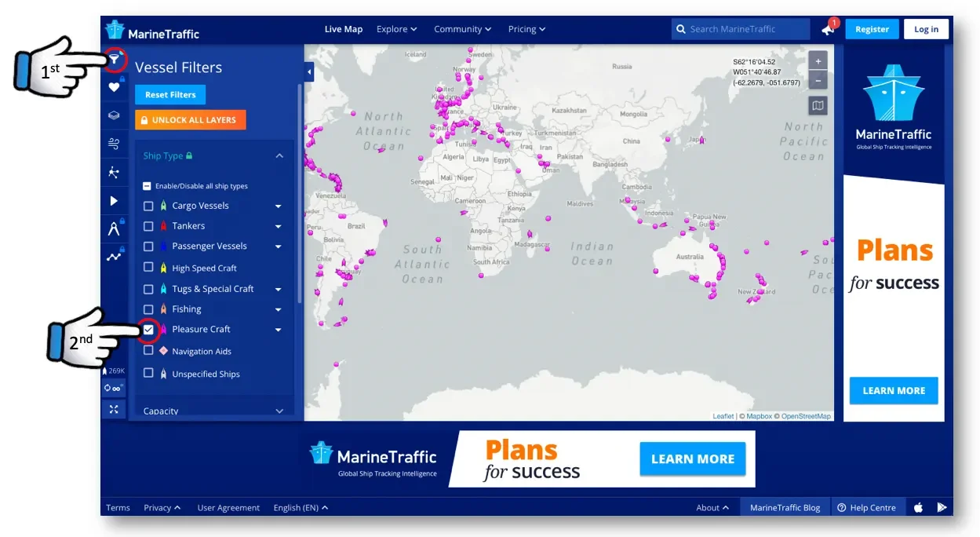The image size is (980, 537).
Task: Open the Google Play store icon
Action: (942, 507)
